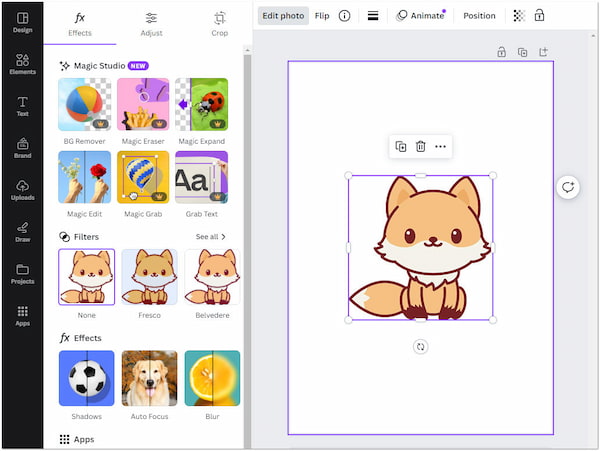Screen dimensions: 600x451
Task: Open the border style lines icon
Action: 373,16
